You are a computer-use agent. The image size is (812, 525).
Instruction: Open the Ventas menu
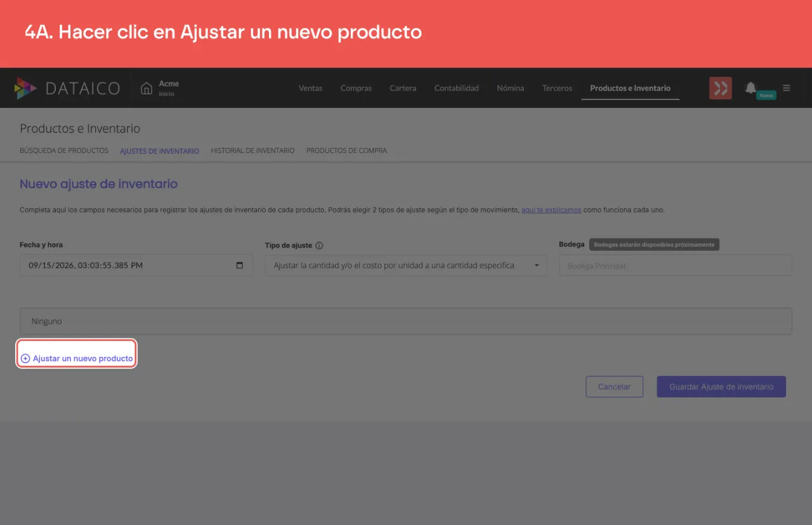tap(310, 88)
